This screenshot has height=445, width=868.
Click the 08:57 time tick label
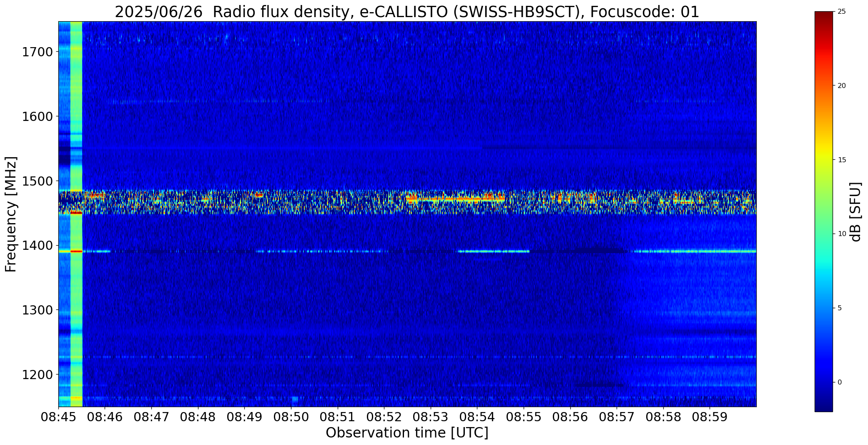pos(617,417)
